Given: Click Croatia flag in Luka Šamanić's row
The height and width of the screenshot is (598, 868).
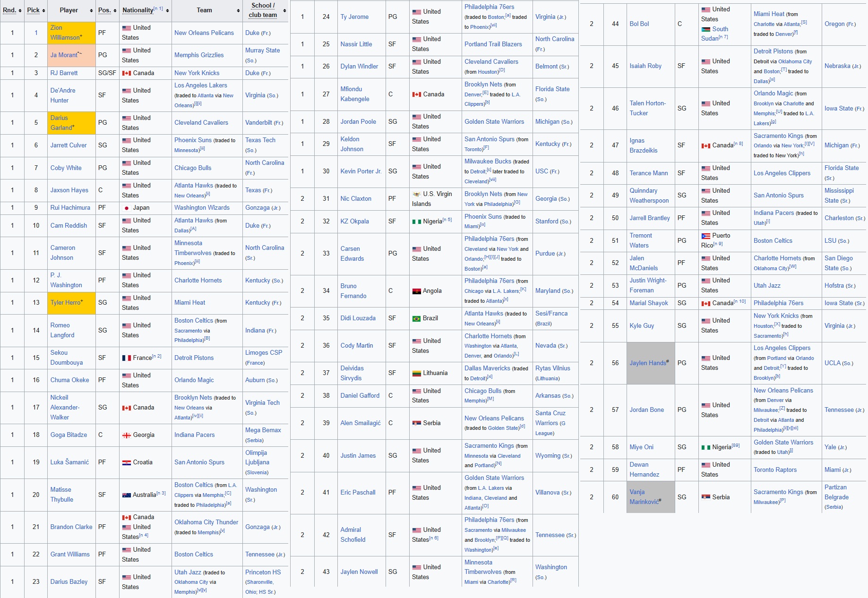Looking at the screenshot, I should 126,462.
